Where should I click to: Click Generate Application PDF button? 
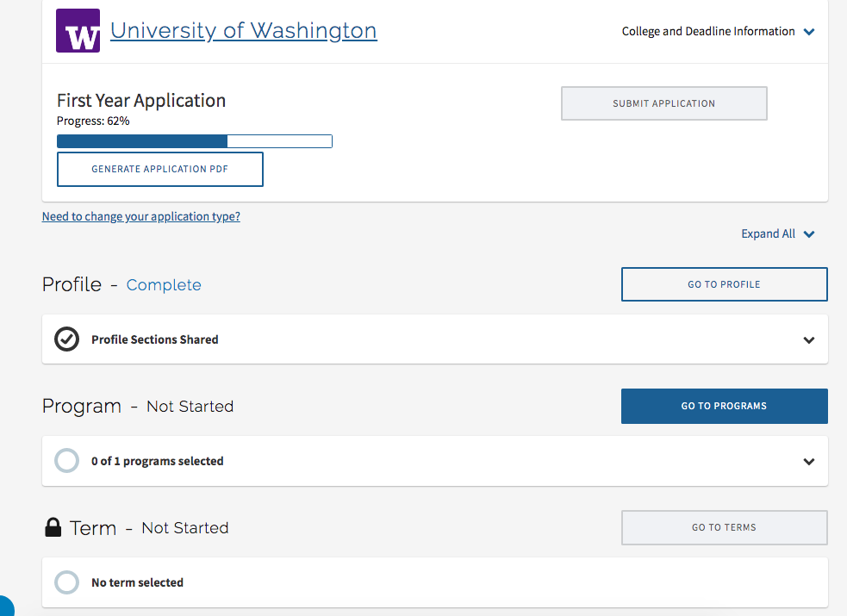[160, 169]
